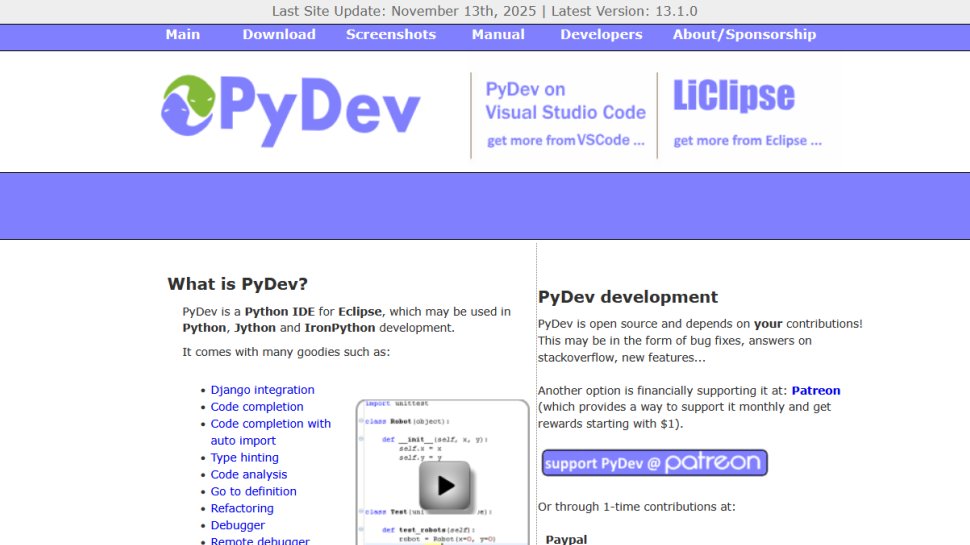Open the Debugger link
The width and height of the screenshot is (970, 545).
point(238,525)
